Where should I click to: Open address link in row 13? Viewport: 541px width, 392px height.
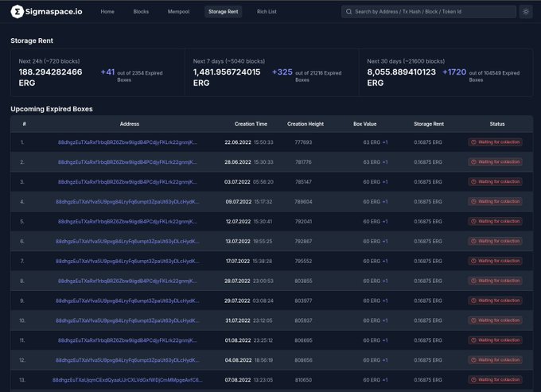point(127,380)
